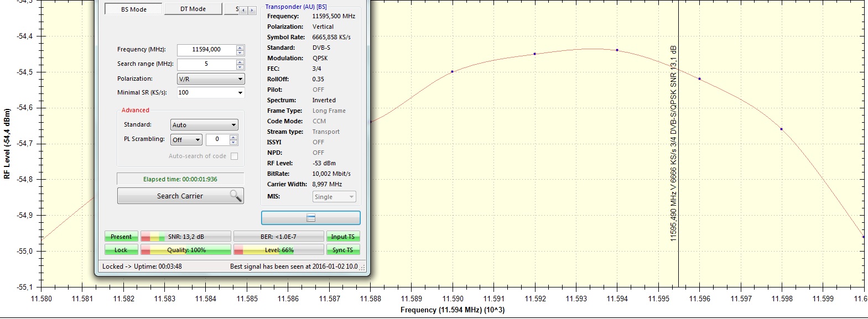This screenshot has height=319, width=868.
Task: Click the 11.593 x-axis tick label
Action: 576,299
